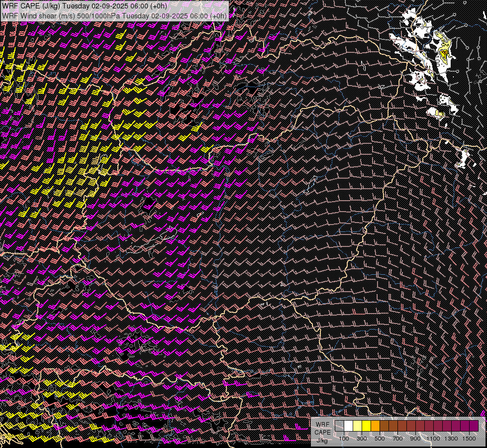Click the WRF Wind shear title line
The image size is (487, 448).
[x=114, y=16]
